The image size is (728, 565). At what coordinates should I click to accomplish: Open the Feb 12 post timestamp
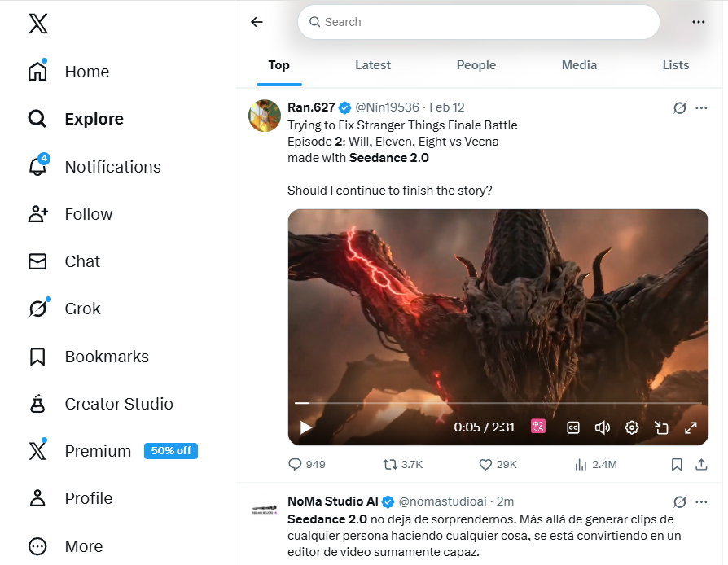pyautogui.click(x=446, y=107)
